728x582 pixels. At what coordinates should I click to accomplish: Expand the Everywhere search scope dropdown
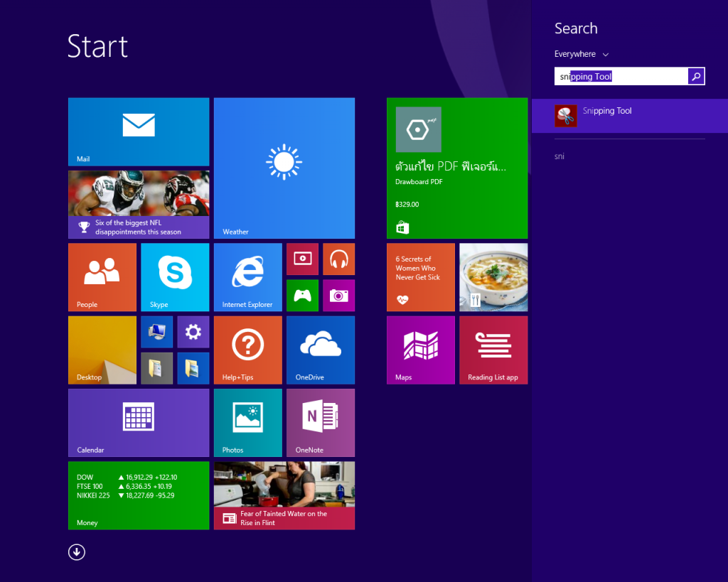click(x=582, y=54)
